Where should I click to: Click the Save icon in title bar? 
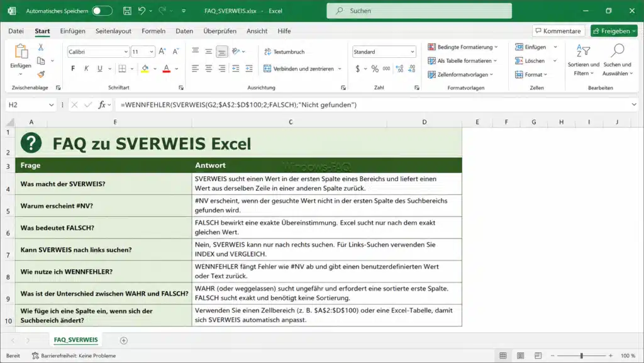[127, 11]
